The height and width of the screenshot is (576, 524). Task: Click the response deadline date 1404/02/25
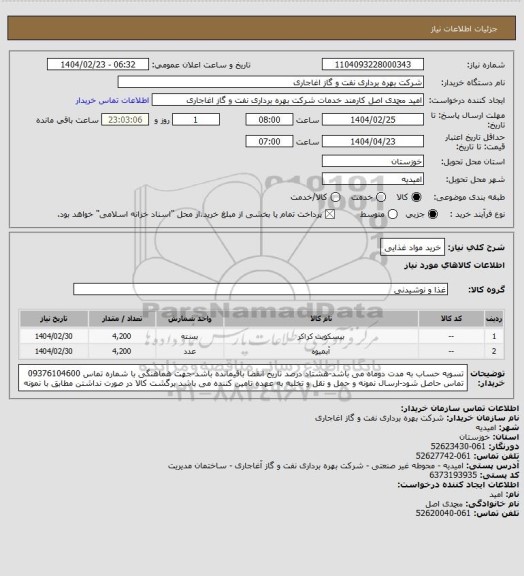click(x=373, y=120)
